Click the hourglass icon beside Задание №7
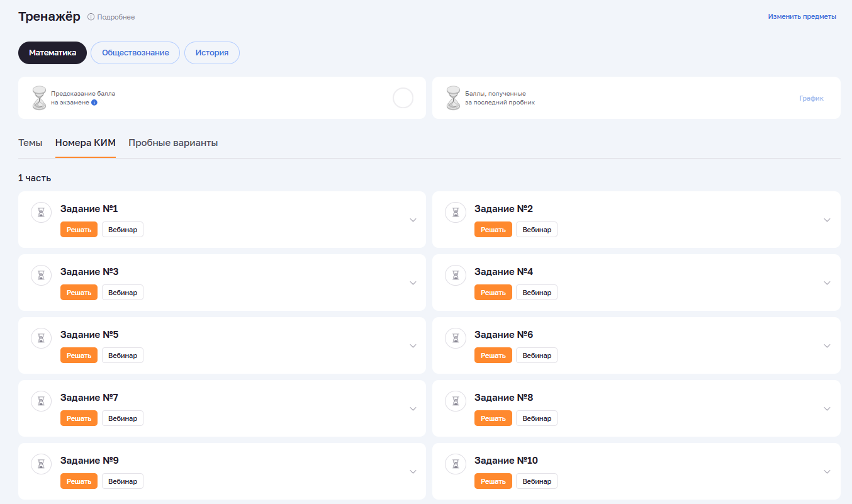Screen dimensions: 852x504 [41, 401]
